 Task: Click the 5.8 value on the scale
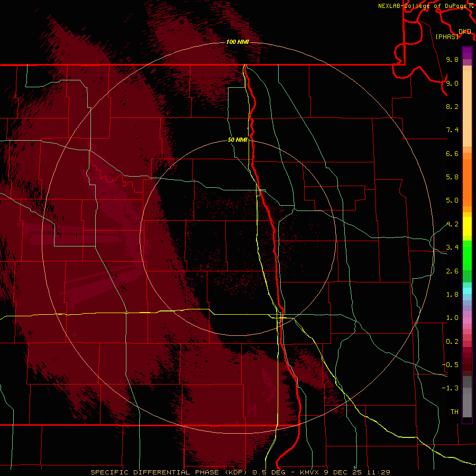coord(452,177)
